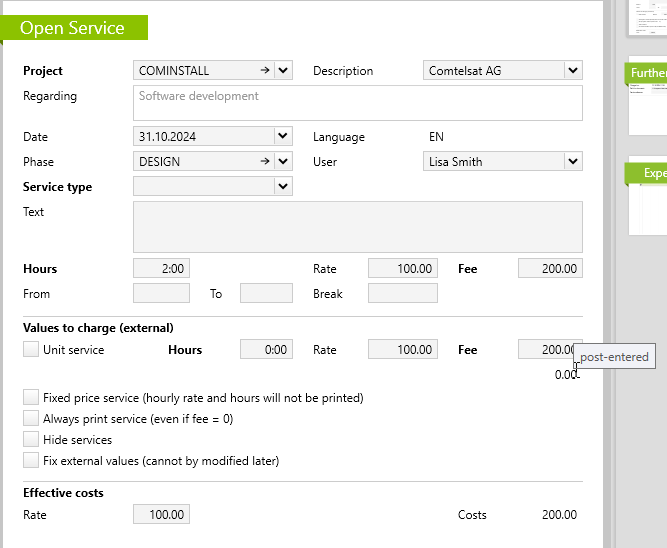Select the Hours field showing 2:00
This screenshot has height=548, width=667.
point(161,268)
